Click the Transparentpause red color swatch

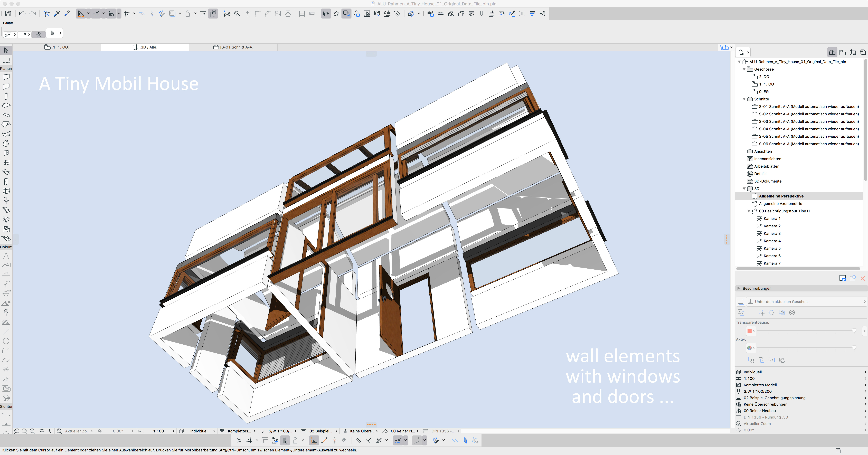(x=749, y=331)
